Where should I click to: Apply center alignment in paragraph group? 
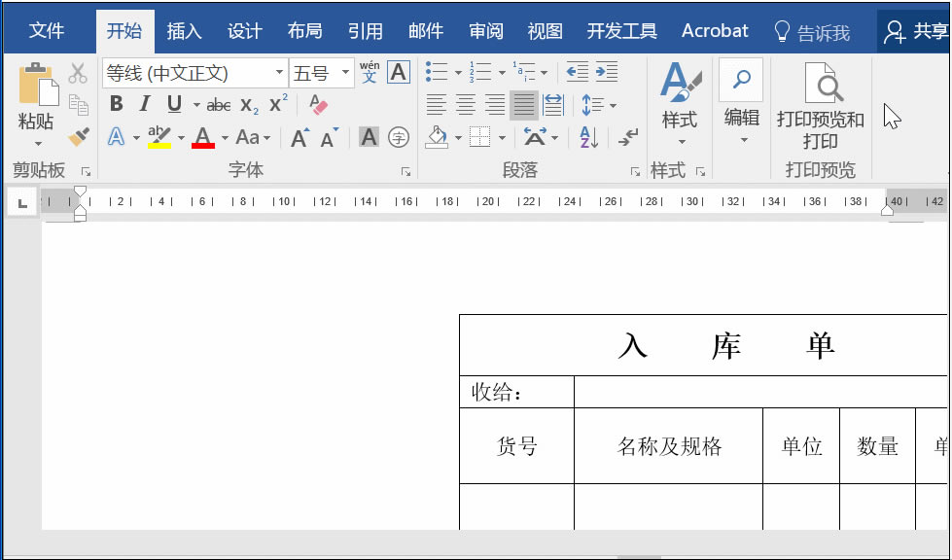coord(464,103)
